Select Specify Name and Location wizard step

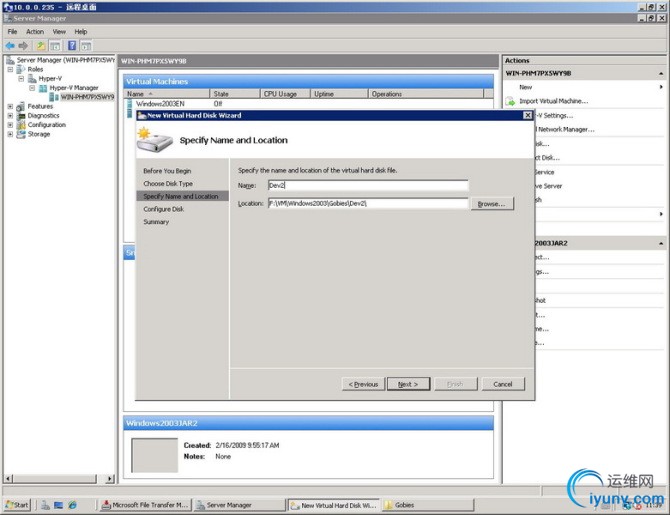182,196
